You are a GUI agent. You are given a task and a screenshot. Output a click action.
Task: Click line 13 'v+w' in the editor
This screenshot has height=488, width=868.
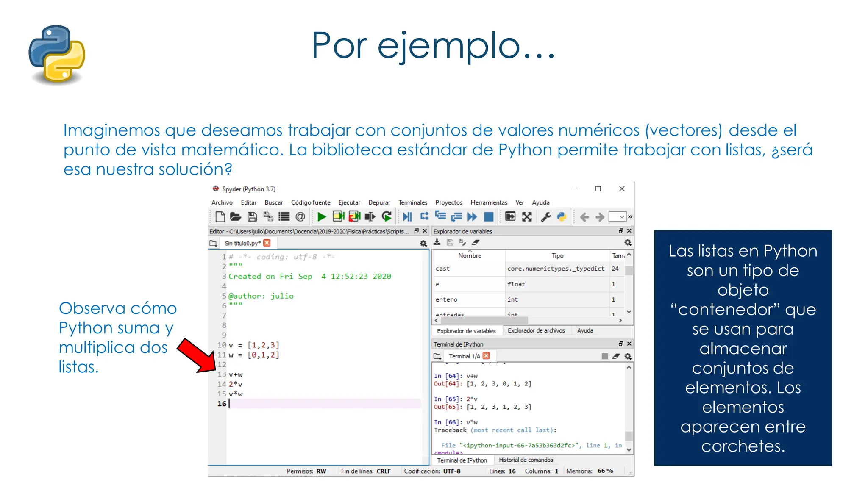(x=236, y=374)
